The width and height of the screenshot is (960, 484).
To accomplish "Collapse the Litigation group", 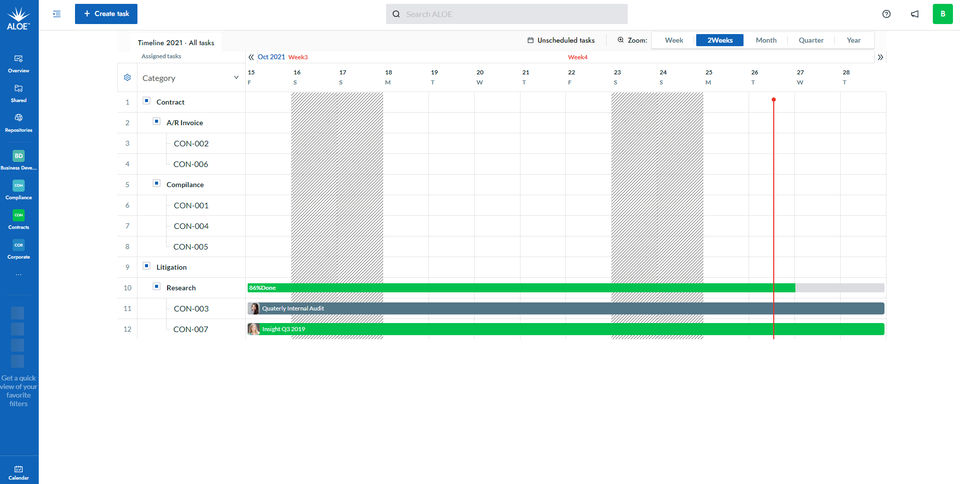I will [x=146, y=266].
